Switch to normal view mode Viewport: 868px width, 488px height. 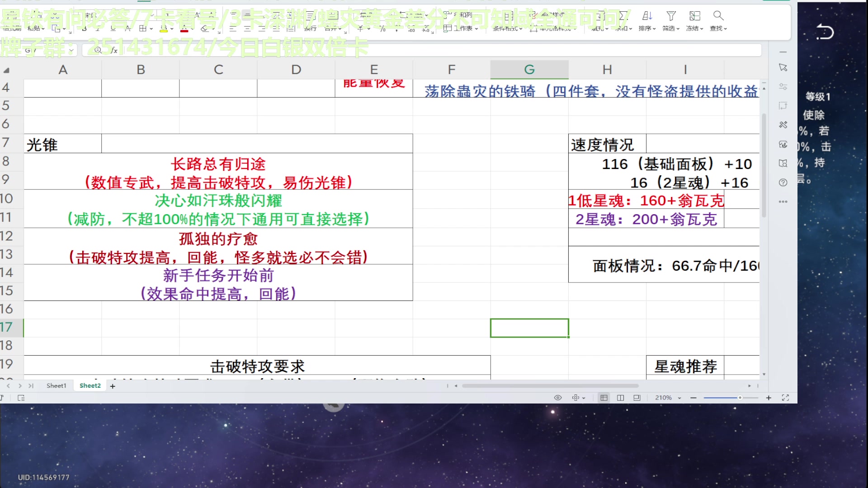pyautogui.click(x=604, y=398)
